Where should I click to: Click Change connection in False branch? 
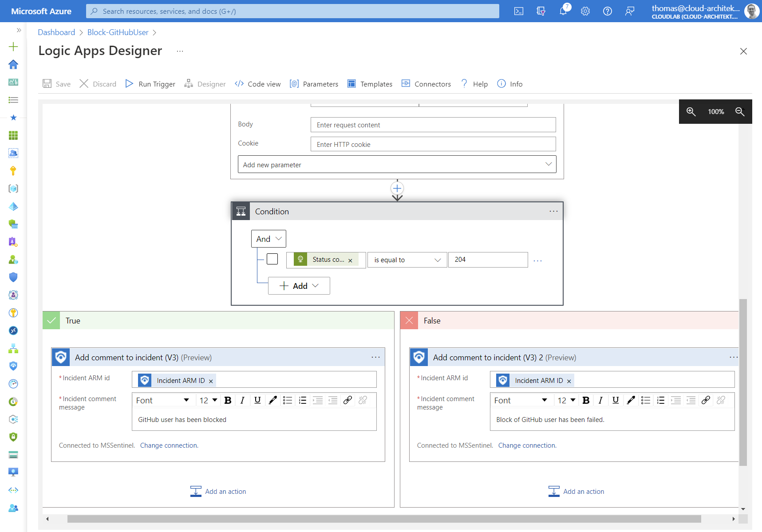(x=527, y=445)
